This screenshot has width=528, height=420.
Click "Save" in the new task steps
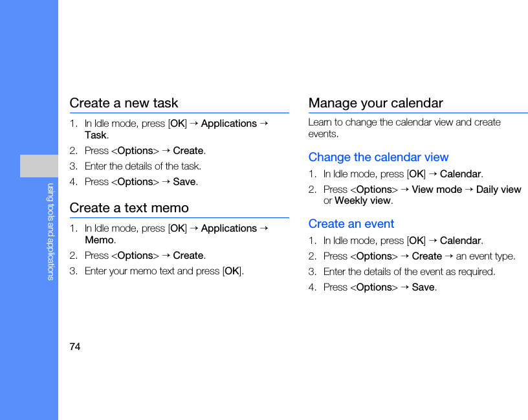tap(184, 182)
